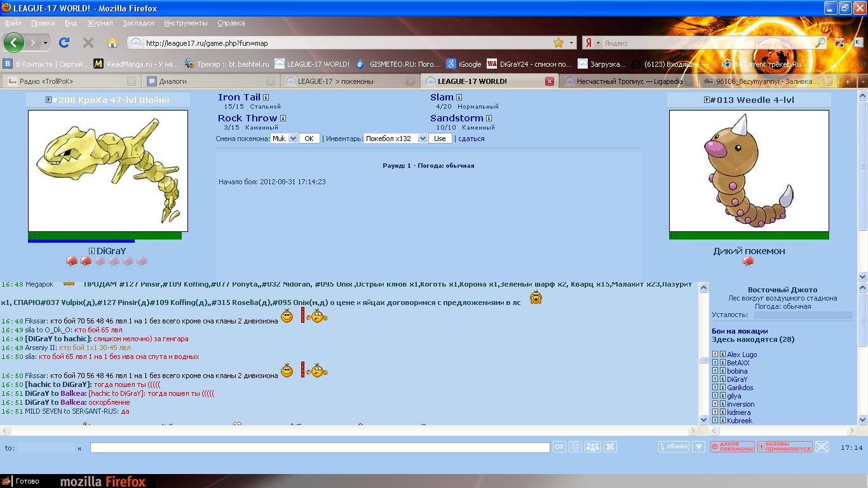The width and height of the screenshot is (868, 488).
Task: Send chat message with OK button
Action: (559, 447)
